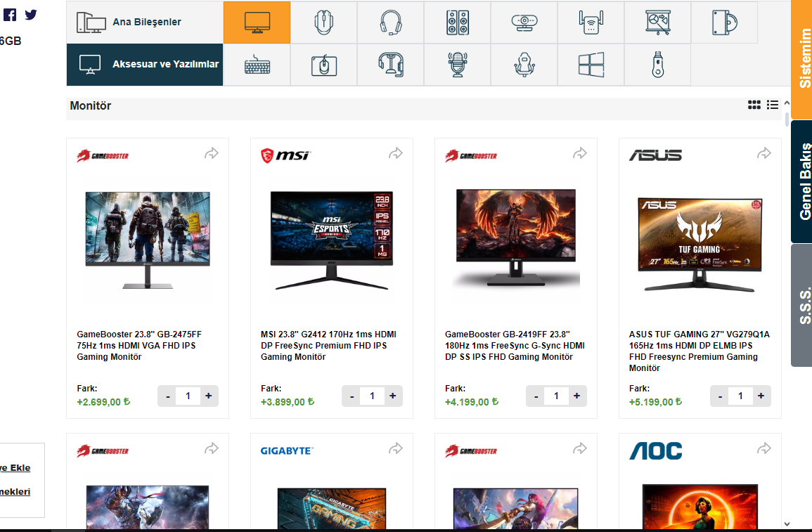Click the +4.199,00 ₺ price difference

click(472, 402)
